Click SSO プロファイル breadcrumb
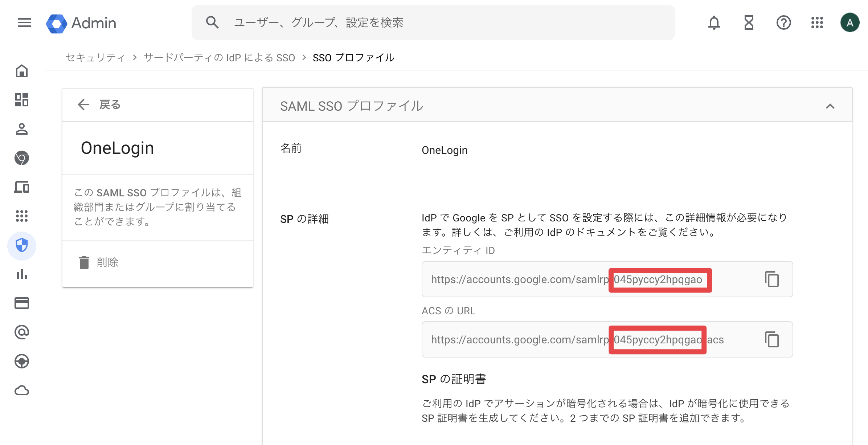This screenshot has width=868, height=445. click(353, 57)
